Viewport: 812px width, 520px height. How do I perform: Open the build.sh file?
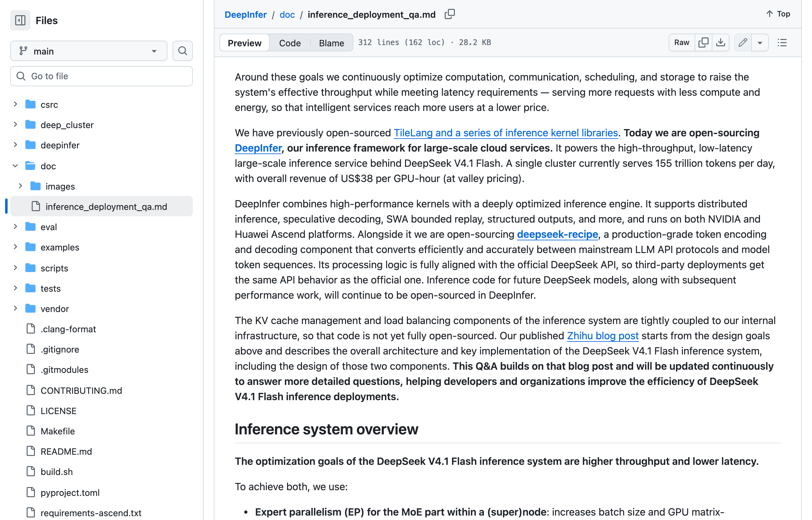coord(56,472)
